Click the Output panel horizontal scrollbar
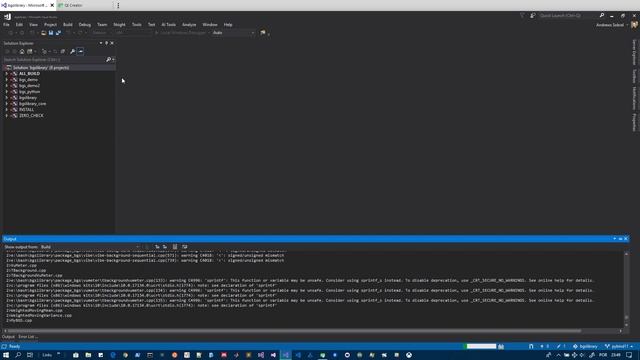This screenshot has width=640, height=360. click(294, 331)
